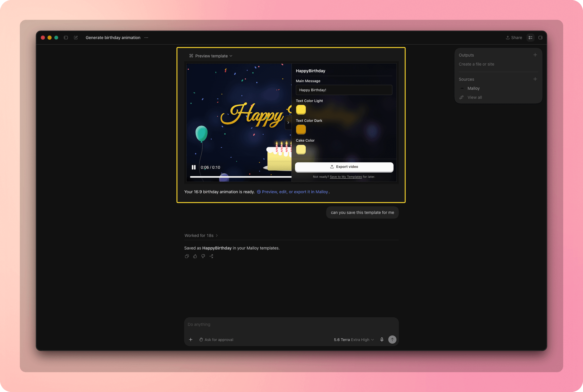Collapse the template settings side panel arrow

point(288,122)
